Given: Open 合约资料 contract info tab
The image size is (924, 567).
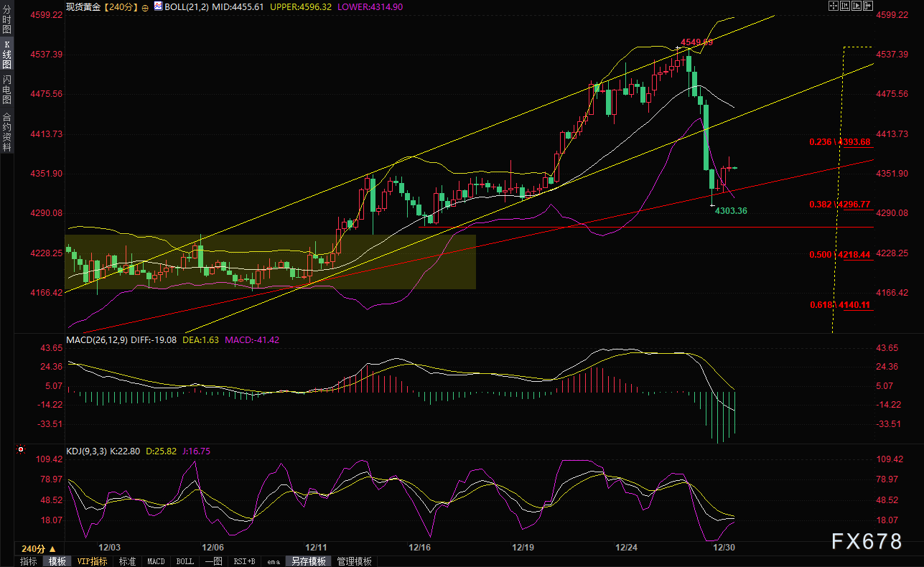Looking at the screenshot, I should [x=6, y=131].
